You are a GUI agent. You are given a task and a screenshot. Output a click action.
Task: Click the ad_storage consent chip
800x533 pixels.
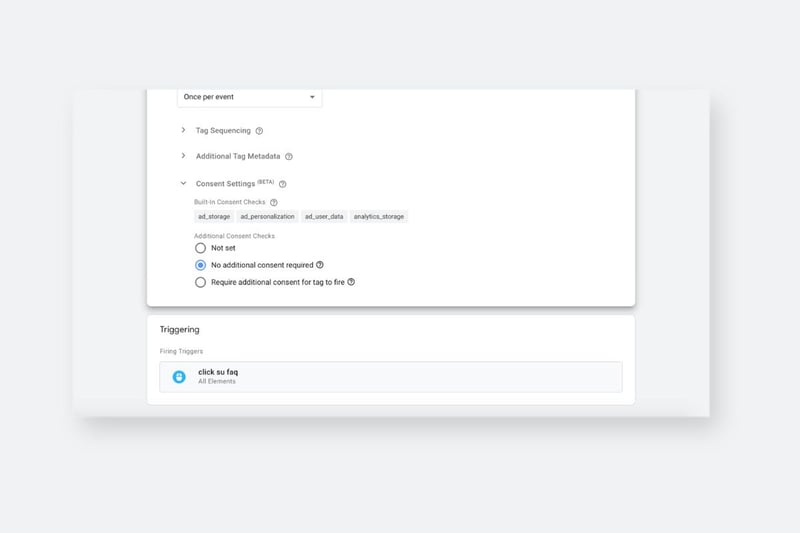(x=214, y=217)
